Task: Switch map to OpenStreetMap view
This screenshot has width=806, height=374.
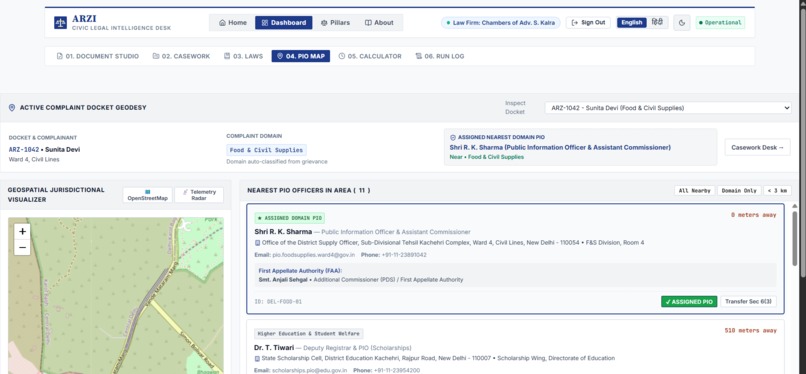Action: pyautogui.click(x=148, y=195)
